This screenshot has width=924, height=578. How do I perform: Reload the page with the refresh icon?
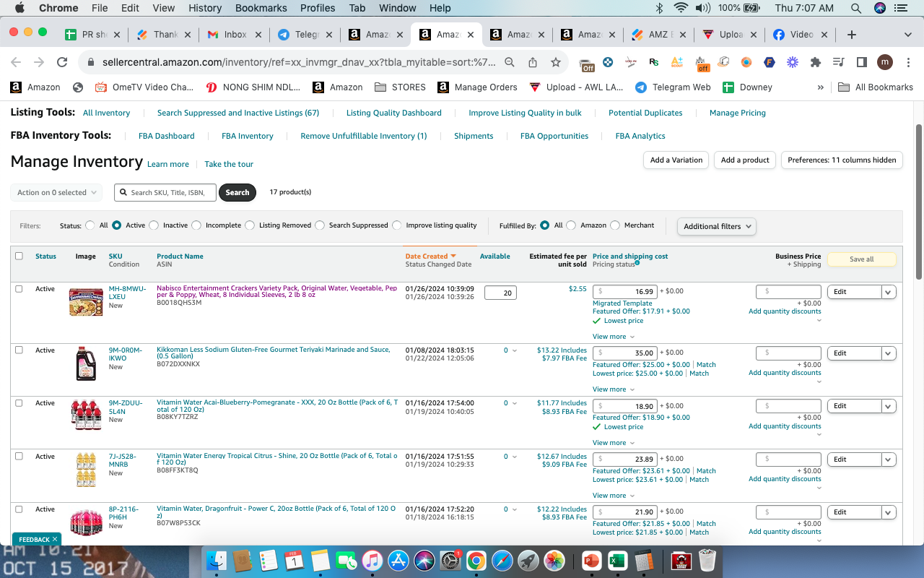point(62,62)
